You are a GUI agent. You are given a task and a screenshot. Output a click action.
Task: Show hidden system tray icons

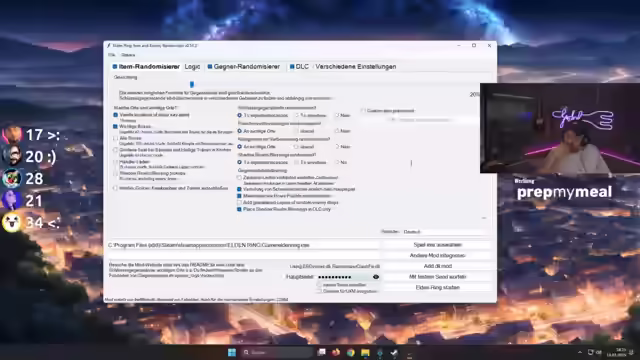click(580, 352)
